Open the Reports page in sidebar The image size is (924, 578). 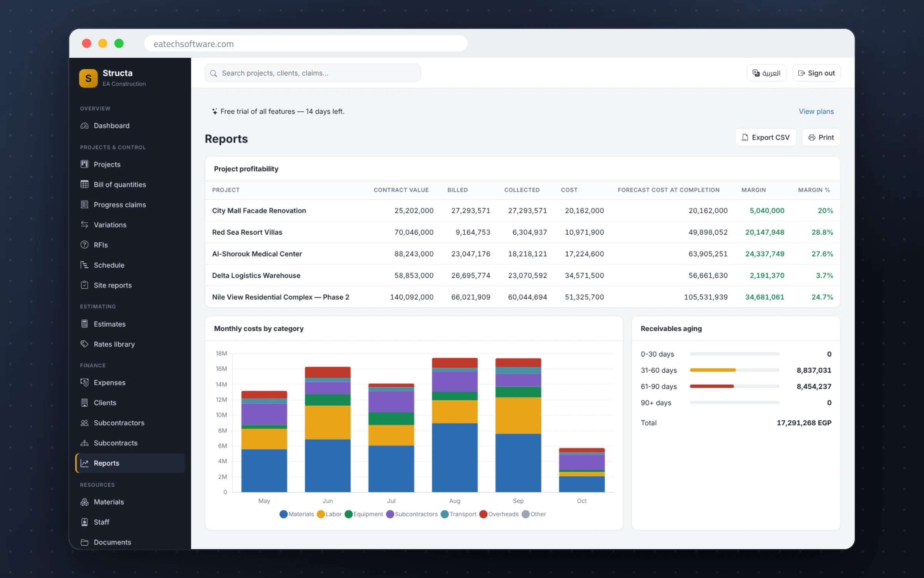click(x=130, y=463)
